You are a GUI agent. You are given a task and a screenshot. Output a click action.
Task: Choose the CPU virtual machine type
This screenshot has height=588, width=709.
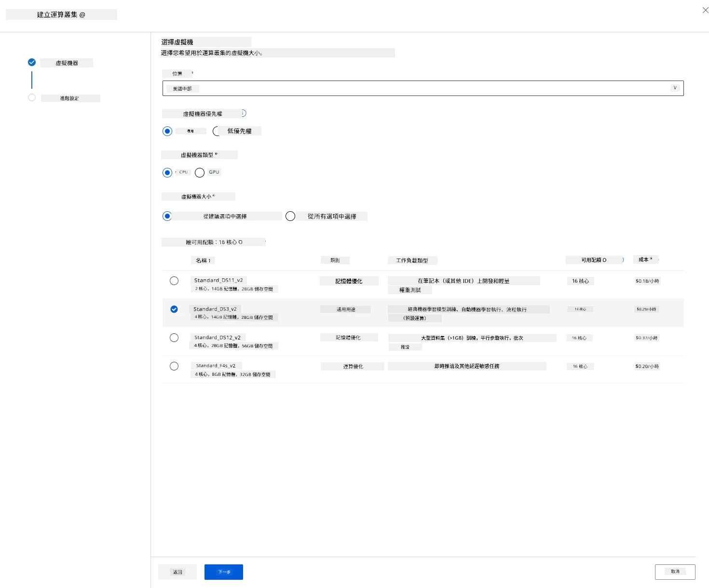point(167,173)
